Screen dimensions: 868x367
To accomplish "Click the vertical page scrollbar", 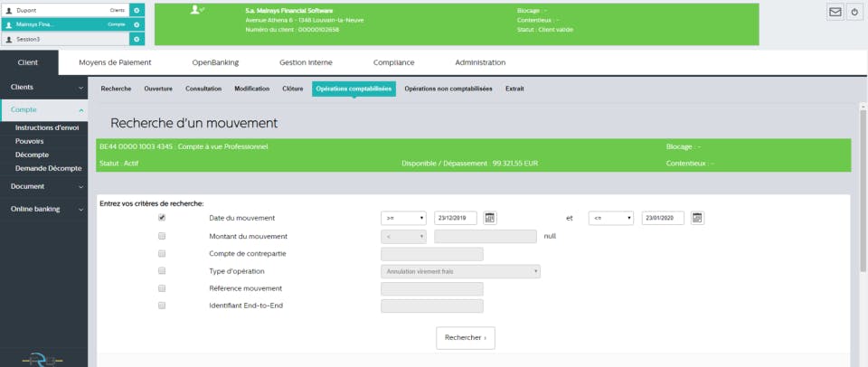I will tap(863, 191).
